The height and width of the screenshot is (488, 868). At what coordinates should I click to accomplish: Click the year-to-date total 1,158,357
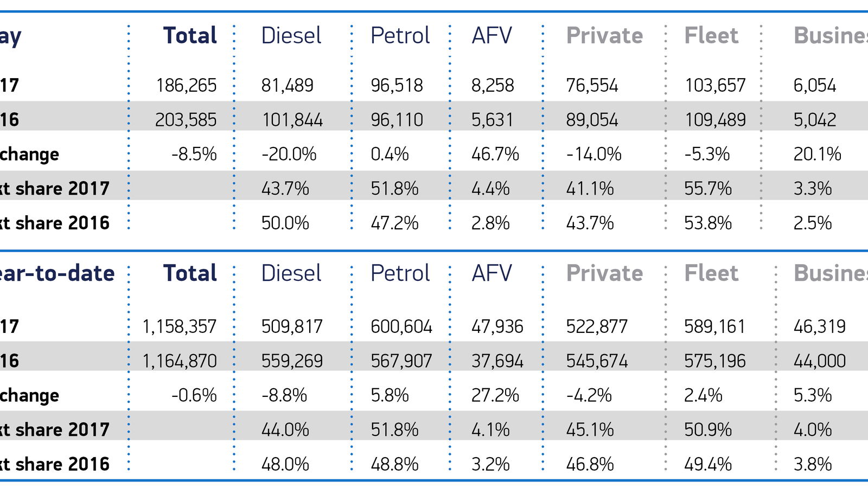179,326
